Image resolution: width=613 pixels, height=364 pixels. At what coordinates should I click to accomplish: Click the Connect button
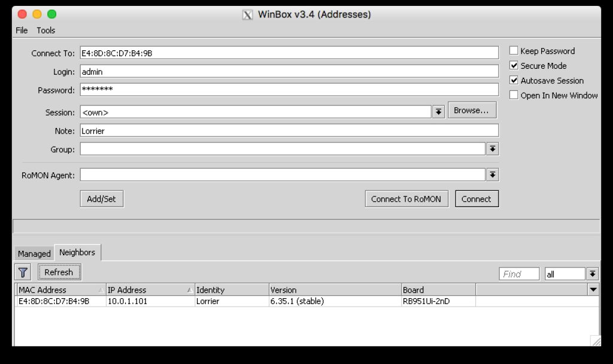pos(477,198)
